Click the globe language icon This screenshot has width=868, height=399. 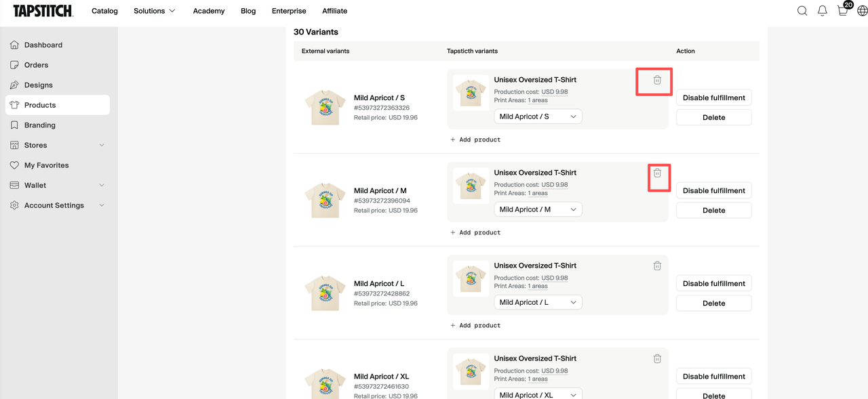click(863, 11)
